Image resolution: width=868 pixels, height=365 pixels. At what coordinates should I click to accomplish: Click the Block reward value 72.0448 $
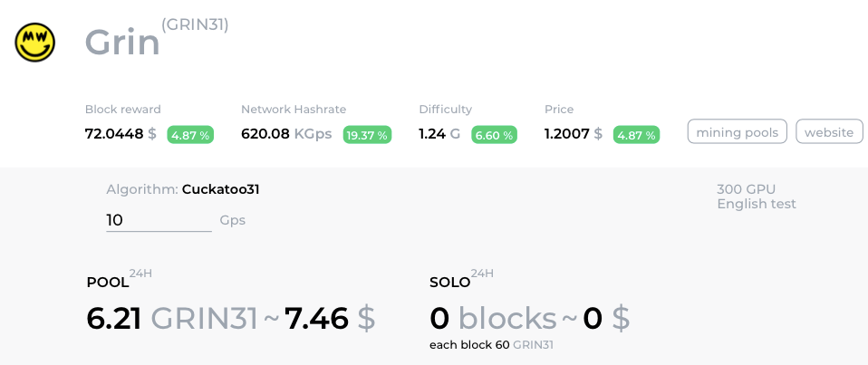(121, 134)
